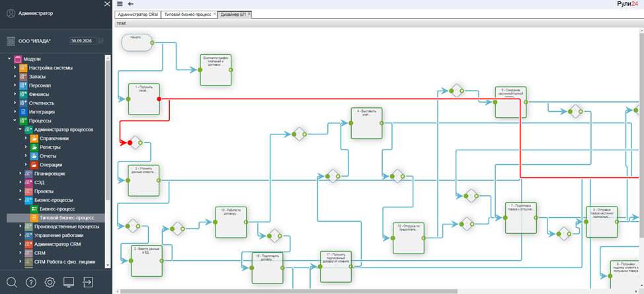Viewport: 644px width, 294px height.
Task: Click the Справочники folder icon
Action: (x=34, y=138)
